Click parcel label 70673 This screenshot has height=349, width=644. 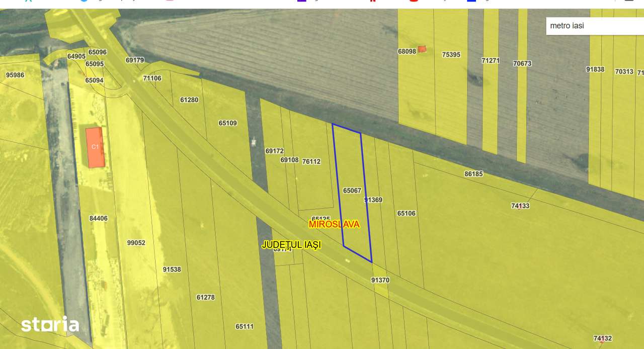click(x=522, y=63)
